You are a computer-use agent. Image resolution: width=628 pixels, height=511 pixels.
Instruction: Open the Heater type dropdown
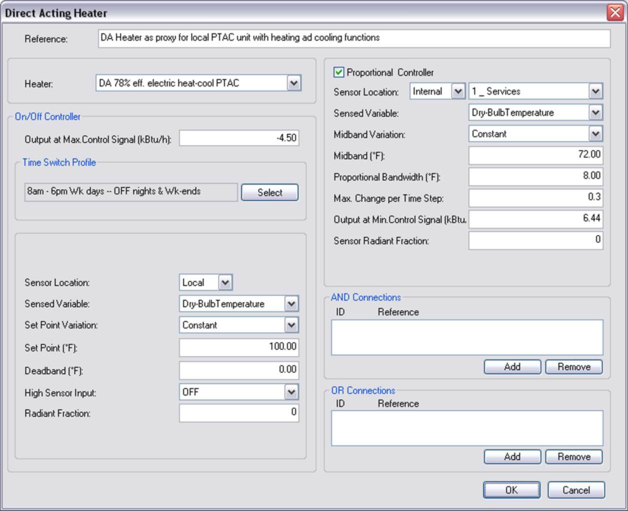click(x=294, y=83)
